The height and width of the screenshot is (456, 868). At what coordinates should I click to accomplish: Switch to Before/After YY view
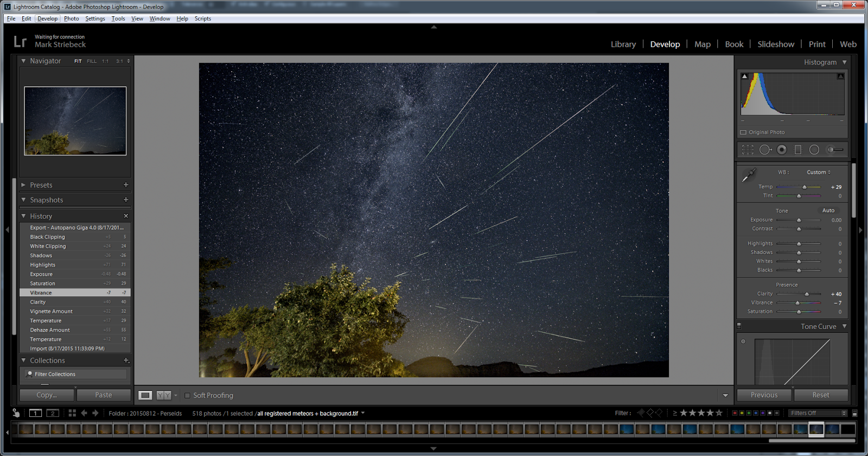(163, 395)
